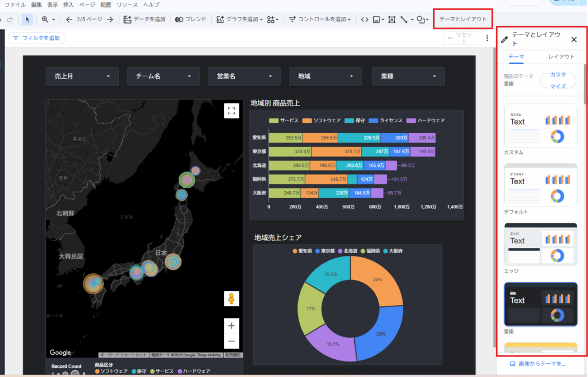Zoom in on the map

point(231,325)
